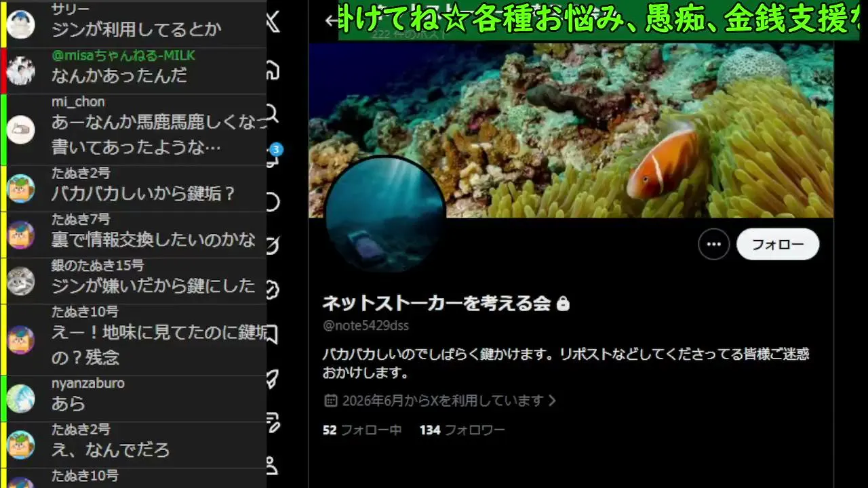
Task: Click the フォロー button
Action: (778, 245)
